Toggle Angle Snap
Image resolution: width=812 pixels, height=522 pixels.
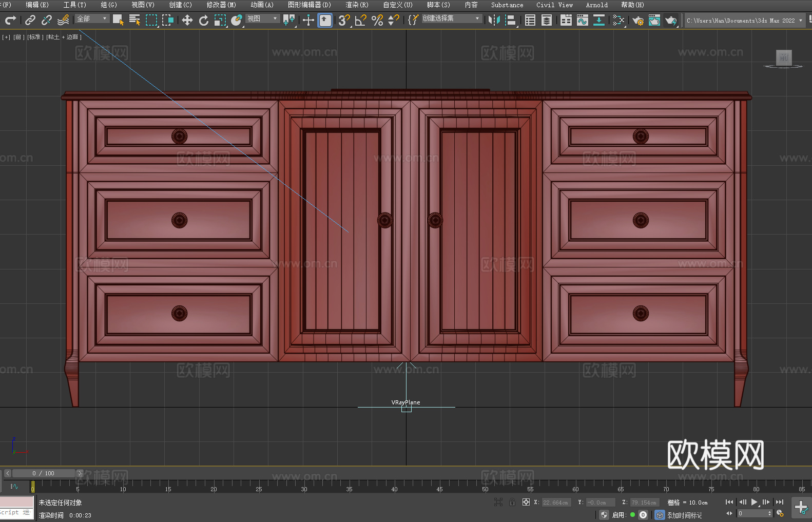(361, 20)
